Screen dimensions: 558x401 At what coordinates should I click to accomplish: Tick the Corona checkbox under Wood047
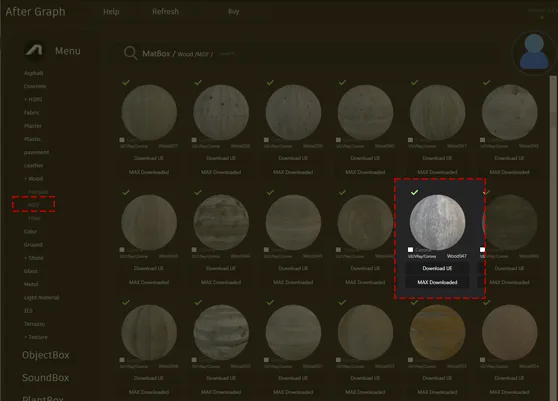(410, 250)
